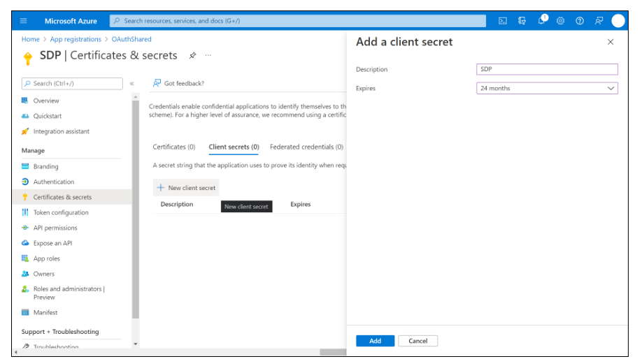Image resolution: width=644 pixels, height=359 pixels.
Task: Click the help question mark icon
Action: click(580, 21)
